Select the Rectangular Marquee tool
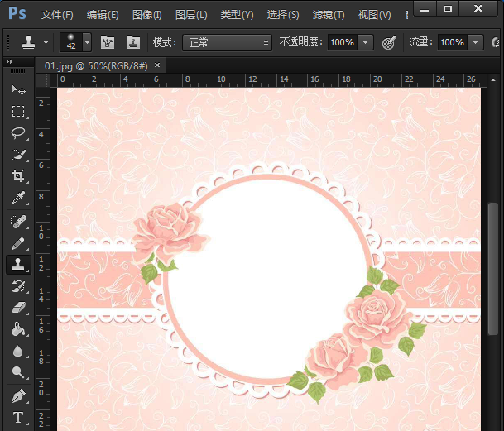This screenshot has width=504, height=431. 18,111
